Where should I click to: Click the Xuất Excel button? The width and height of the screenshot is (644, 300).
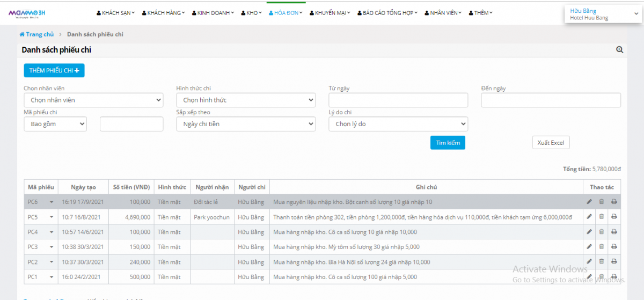[551, 143]
